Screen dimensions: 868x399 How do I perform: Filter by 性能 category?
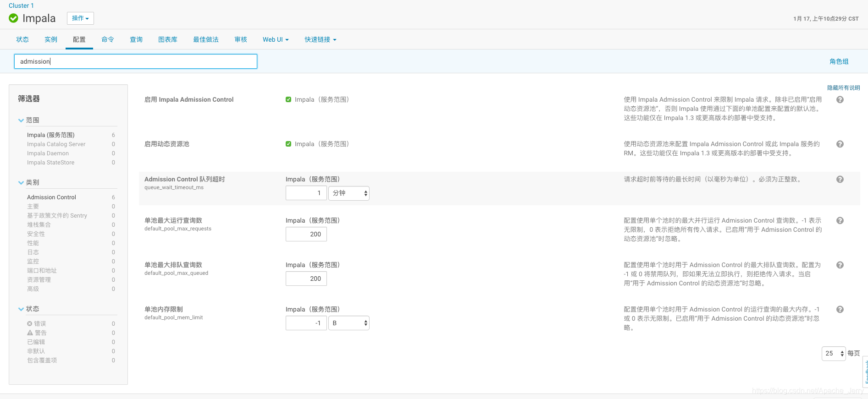coord(33,243)
